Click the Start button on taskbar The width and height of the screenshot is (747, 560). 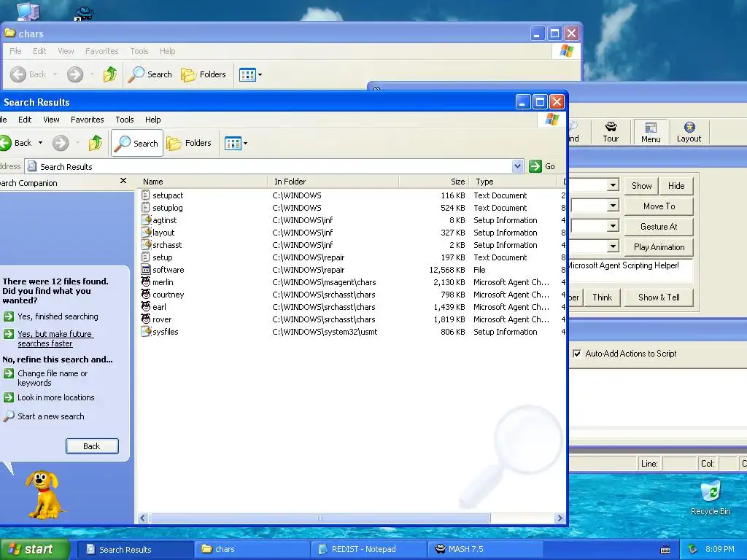(34, 549)
